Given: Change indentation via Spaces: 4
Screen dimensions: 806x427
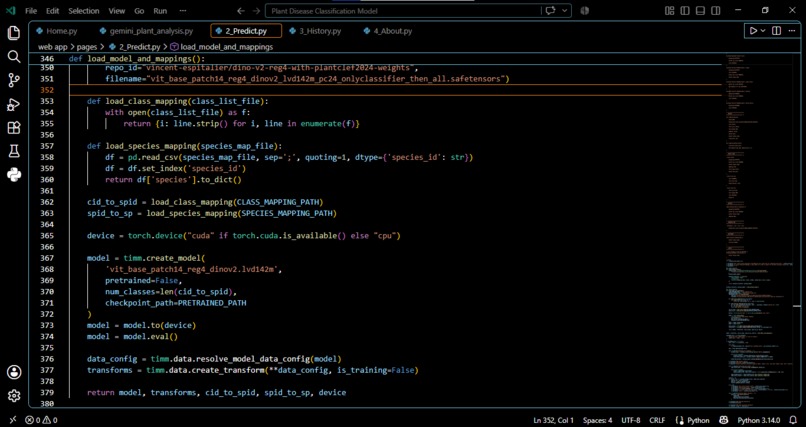Looking at the screenshot, I should (x=597, y=420).
